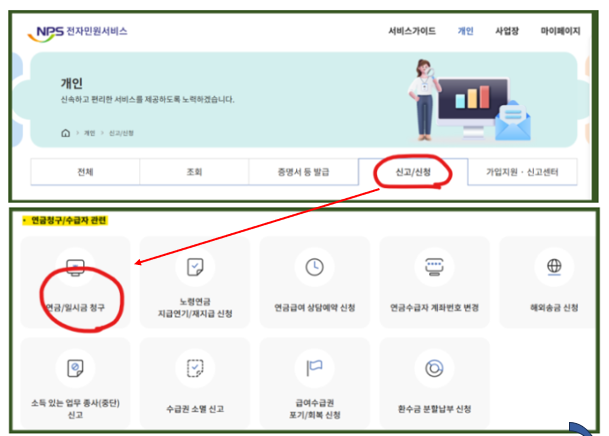Open 수급권 소멸 신고 label
This screenshot has width=609, height=436.
coord(195,409)
